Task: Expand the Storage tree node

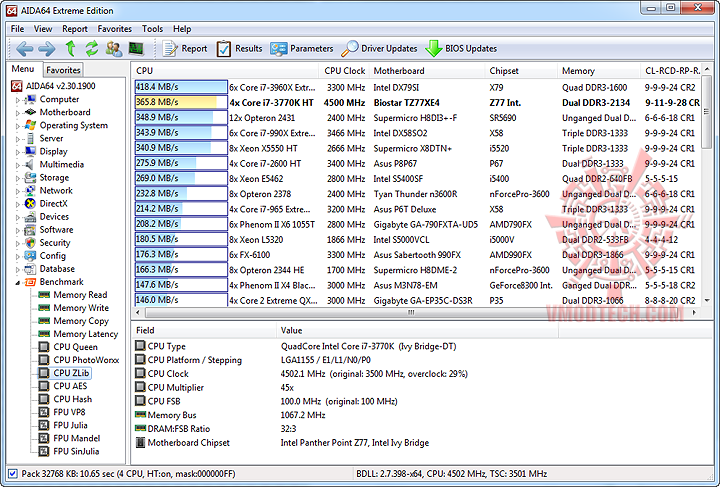Action: (18, 178)
